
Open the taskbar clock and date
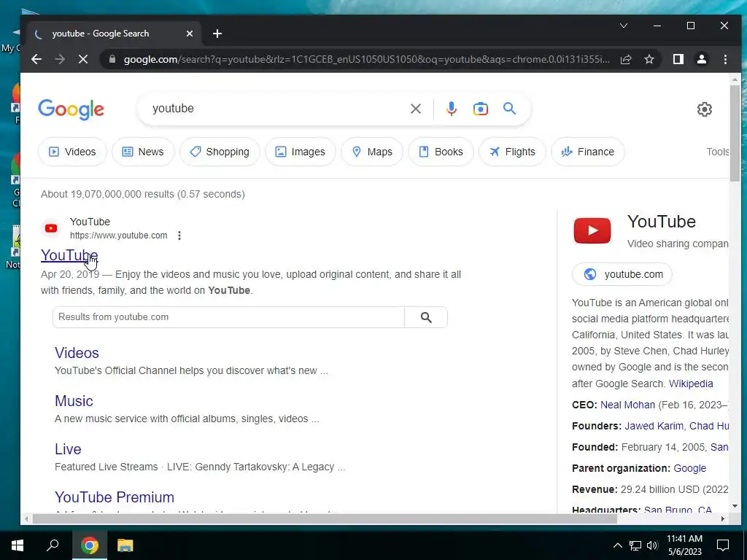(684, 545)
